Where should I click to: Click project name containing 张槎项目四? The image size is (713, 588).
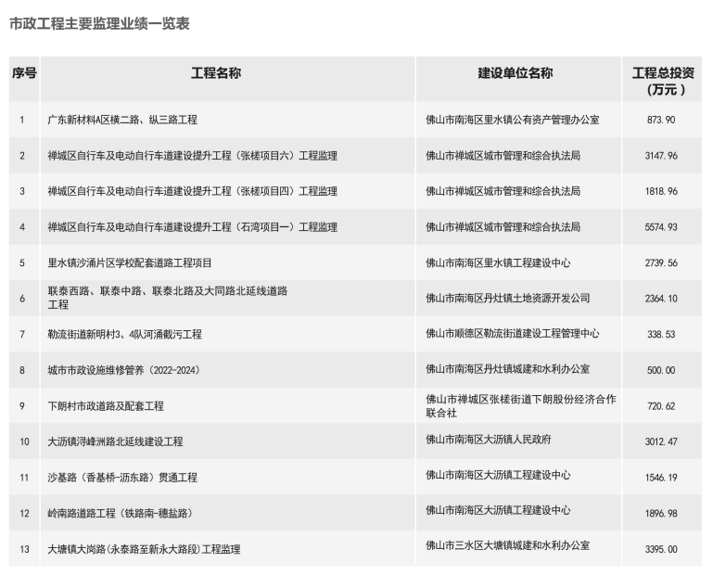[x=192, y=191]
